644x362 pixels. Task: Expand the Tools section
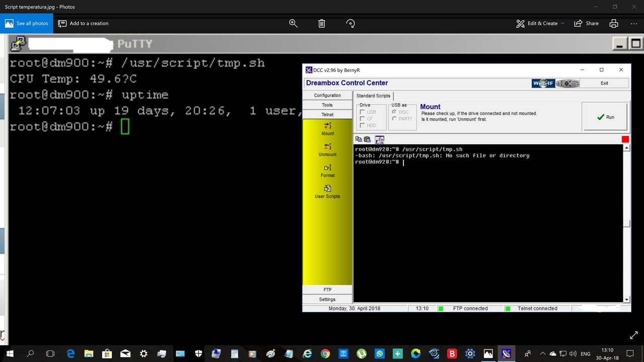[327, 105]
